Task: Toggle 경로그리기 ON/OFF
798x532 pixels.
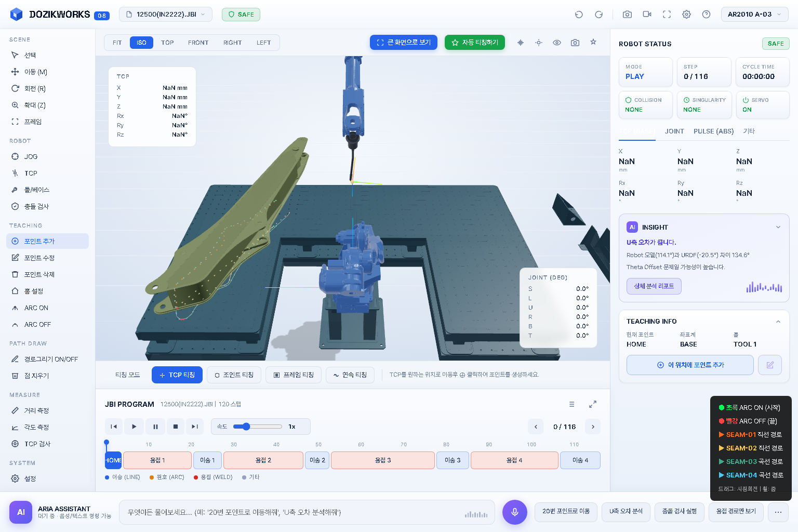Action: [x=47, y=359]
